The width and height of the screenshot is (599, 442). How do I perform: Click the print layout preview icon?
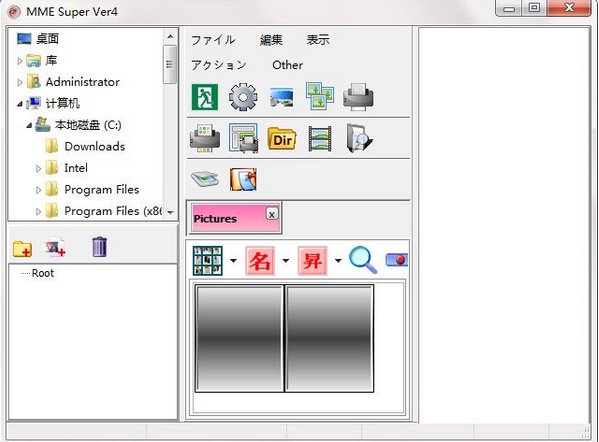point(243,138)
